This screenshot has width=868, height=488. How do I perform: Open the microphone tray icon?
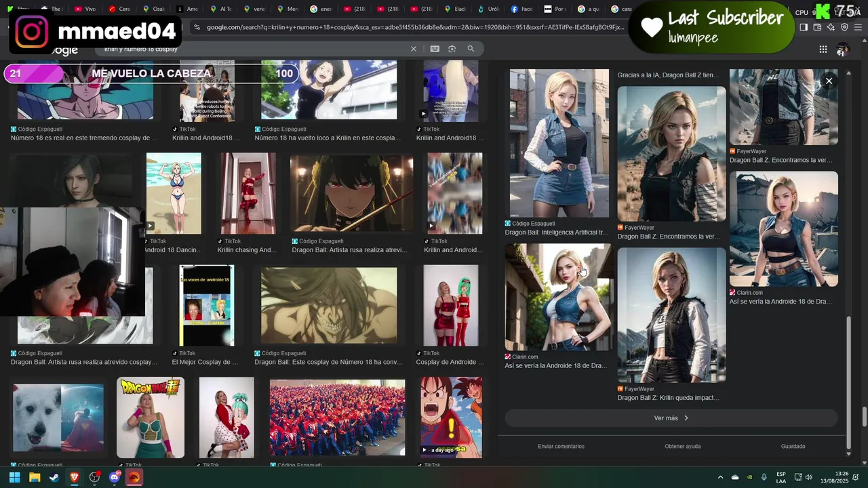coord(764,477)
